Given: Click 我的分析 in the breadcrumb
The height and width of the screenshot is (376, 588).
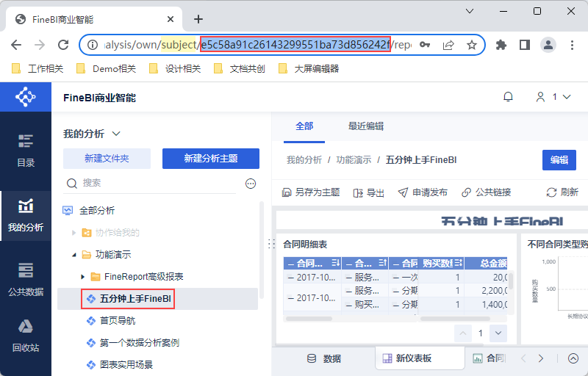Looking at the screenshot, I should (x=304, y=160).
